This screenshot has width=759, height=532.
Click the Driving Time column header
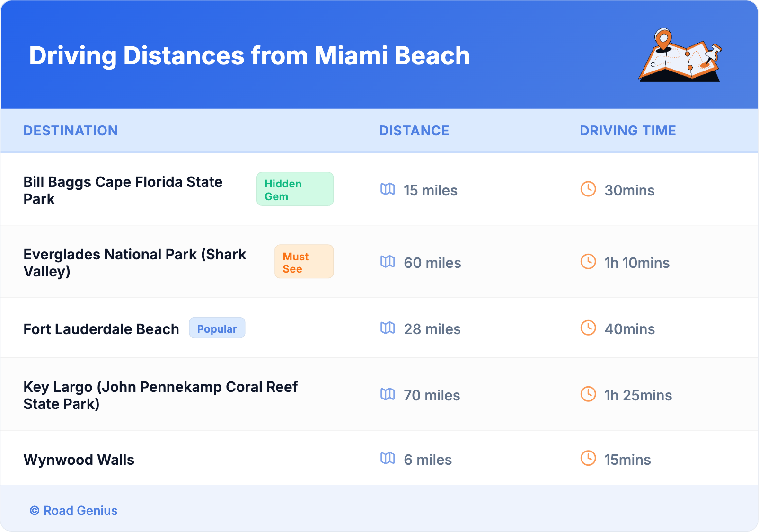point(628,131)
